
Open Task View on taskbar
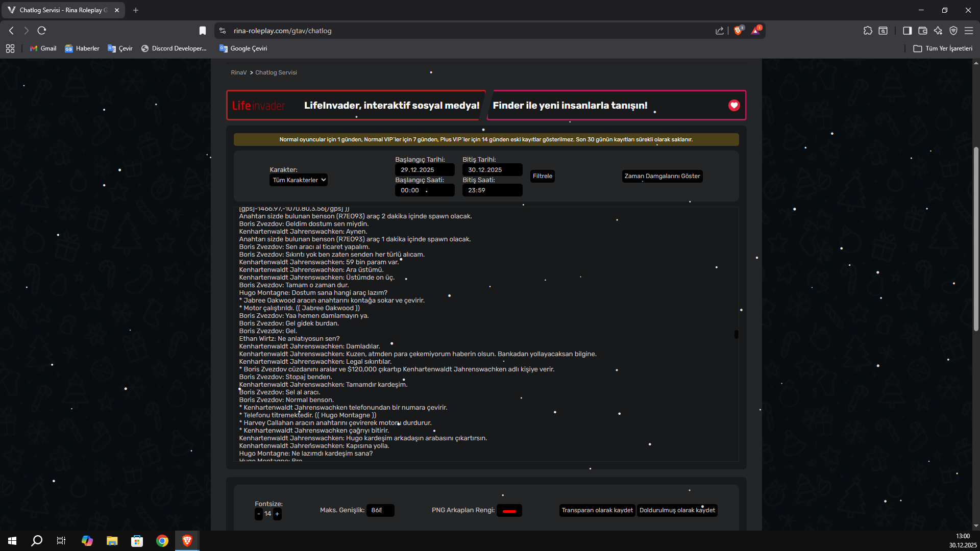point(61,541)
